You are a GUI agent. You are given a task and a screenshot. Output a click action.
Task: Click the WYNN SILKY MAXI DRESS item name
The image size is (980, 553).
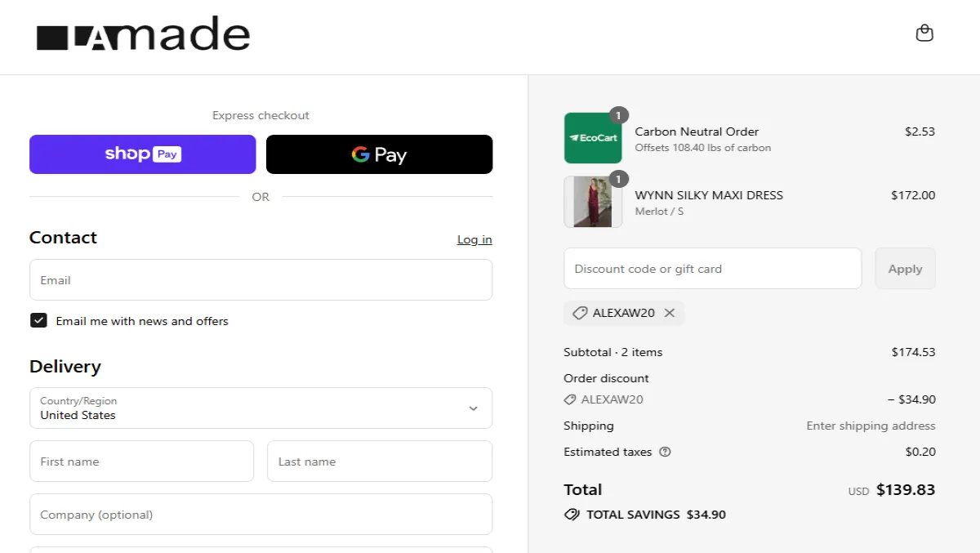tap(709, 195)
